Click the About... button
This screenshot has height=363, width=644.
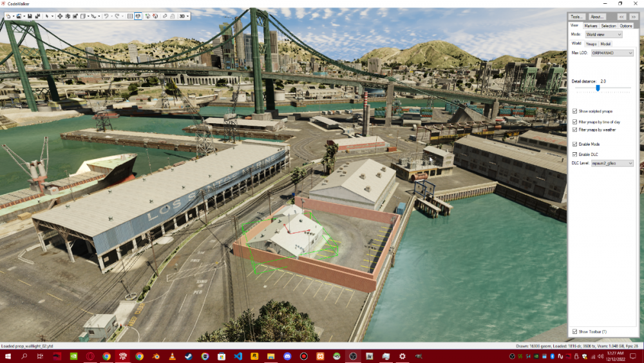597,17
